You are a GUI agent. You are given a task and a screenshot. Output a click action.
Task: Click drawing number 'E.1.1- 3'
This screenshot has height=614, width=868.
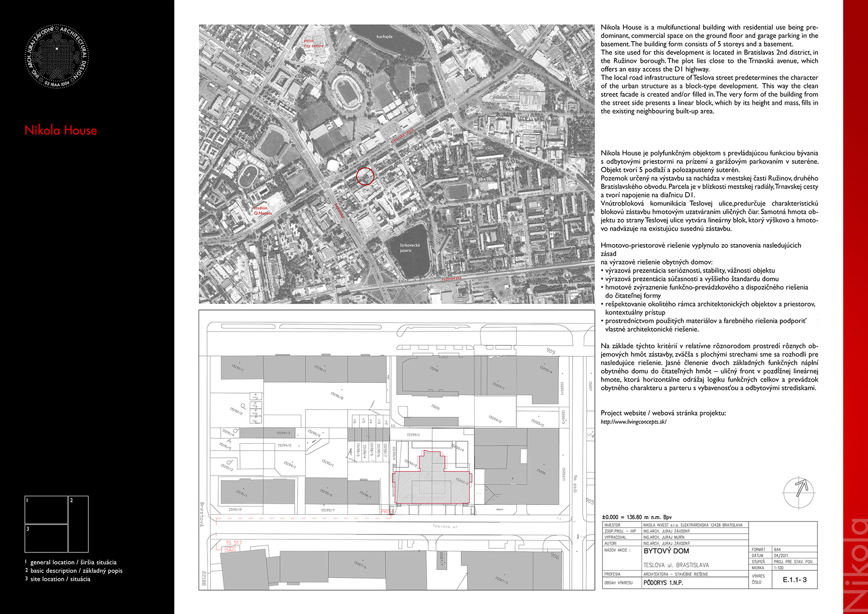[795, 580]
